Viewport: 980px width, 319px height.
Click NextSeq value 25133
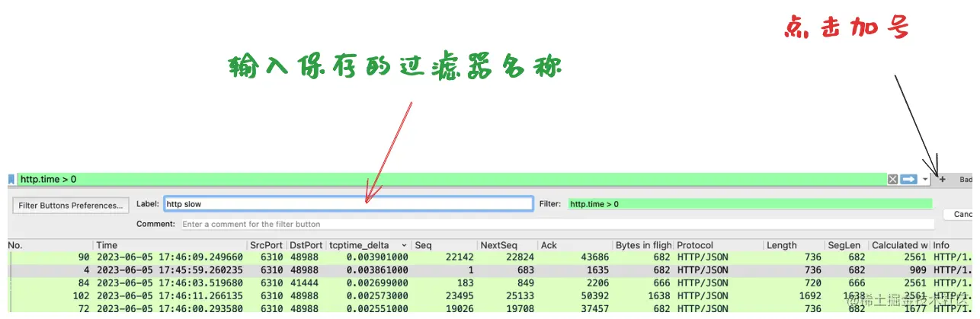(520, 295)
